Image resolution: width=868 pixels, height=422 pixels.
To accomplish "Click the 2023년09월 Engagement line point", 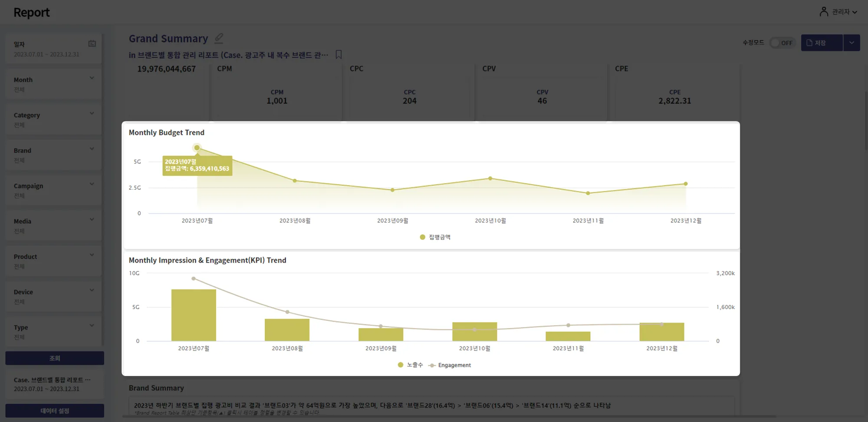I will point(381,326).
